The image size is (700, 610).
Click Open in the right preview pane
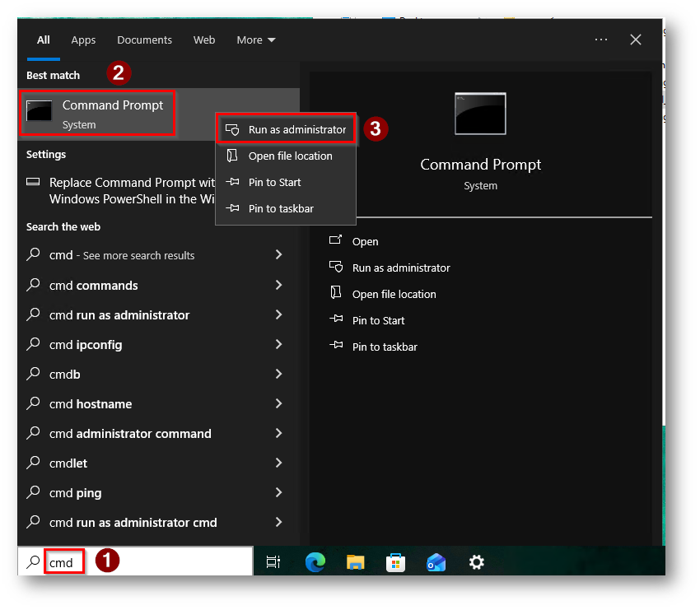click(x=365, y=241)
